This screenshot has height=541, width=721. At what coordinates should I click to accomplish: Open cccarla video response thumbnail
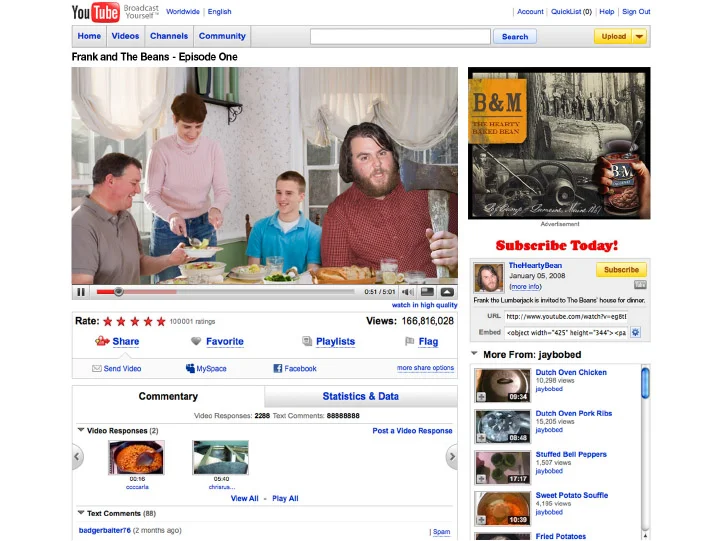point(136,457)
